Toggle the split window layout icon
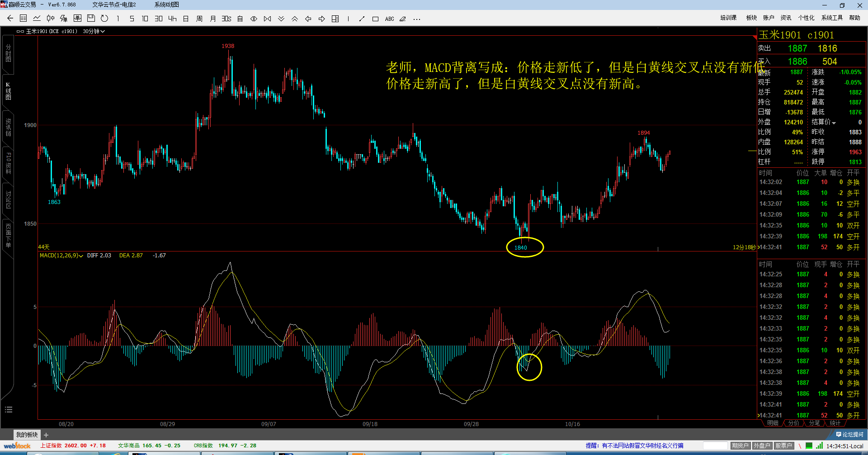The height and width of the screenshot is (455, 868). 335,19
